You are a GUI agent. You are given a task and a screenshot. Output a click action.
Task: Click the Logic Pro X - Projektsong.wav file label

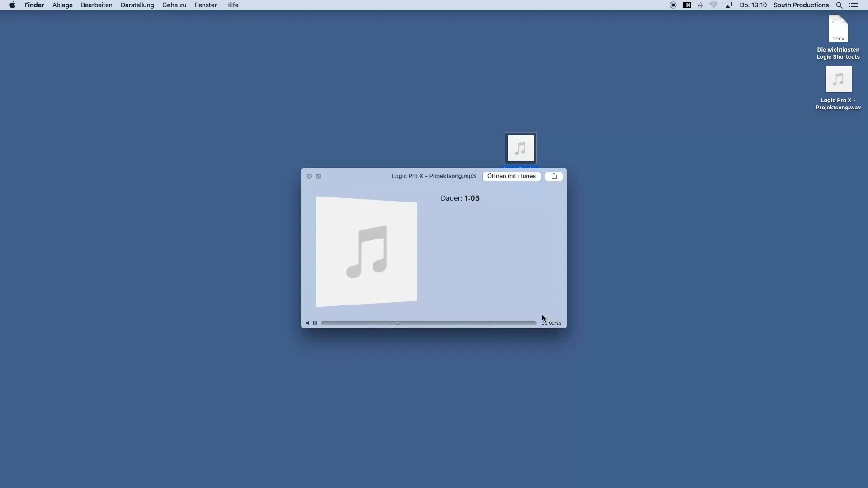(x=838, y=104)
